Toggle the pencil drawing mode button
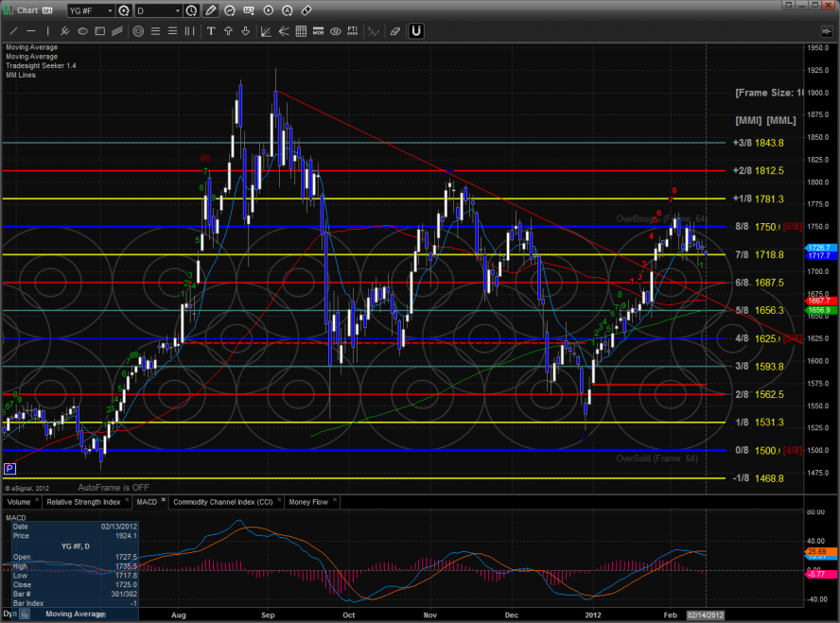 tap(211, 10)
